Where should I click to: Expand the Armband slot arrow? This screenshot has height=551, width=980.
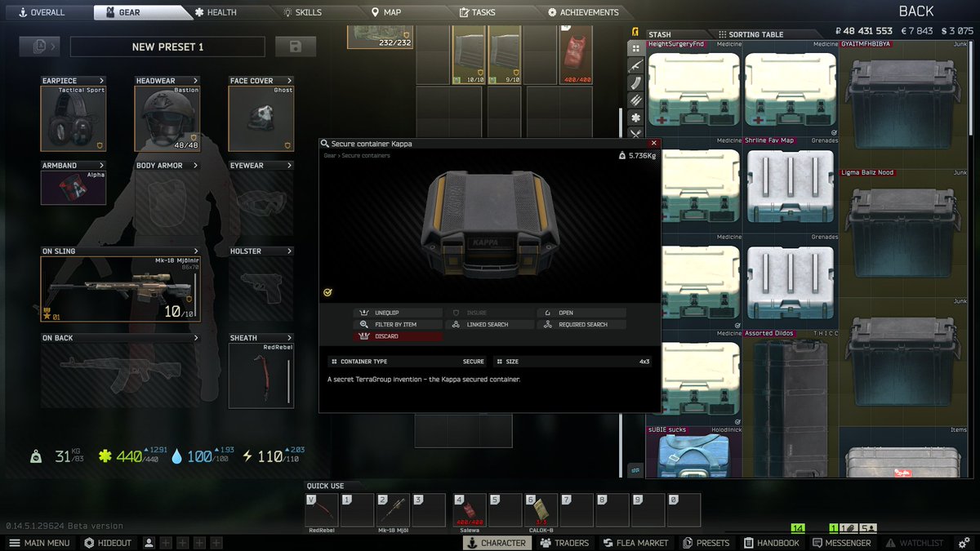(x=101, y=165)
